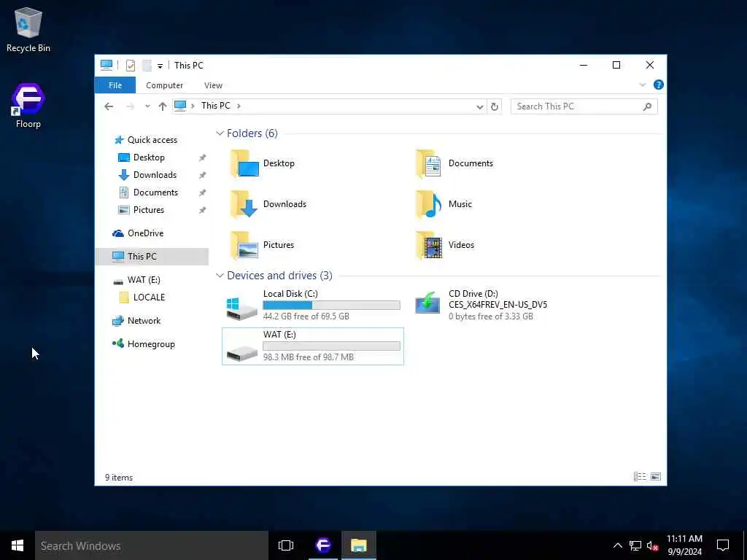This screenshot has height=560, width=747.
Task: Show hidden tray icons arrow
Action: pyautogui.click(x=617, y=545)
